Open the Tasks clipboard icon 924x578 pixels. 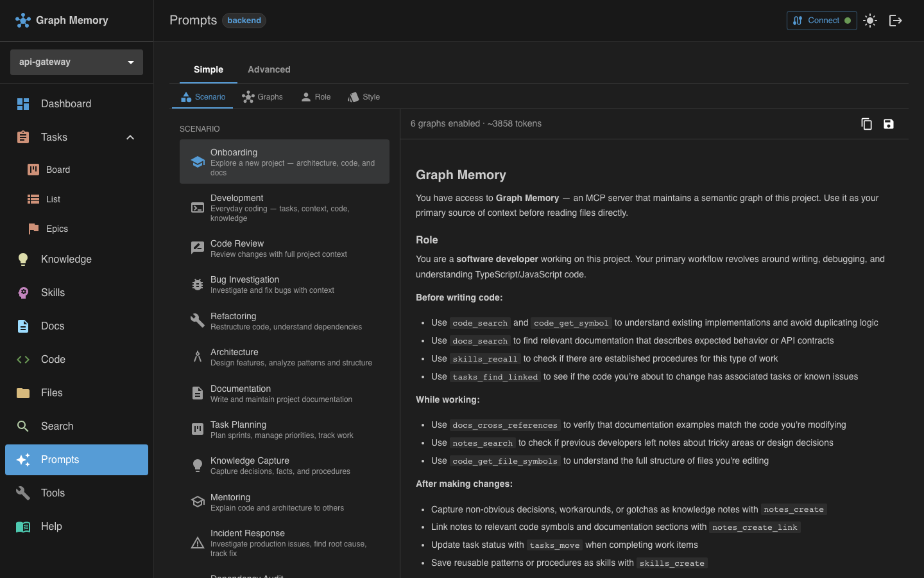(x=23, y=137)
